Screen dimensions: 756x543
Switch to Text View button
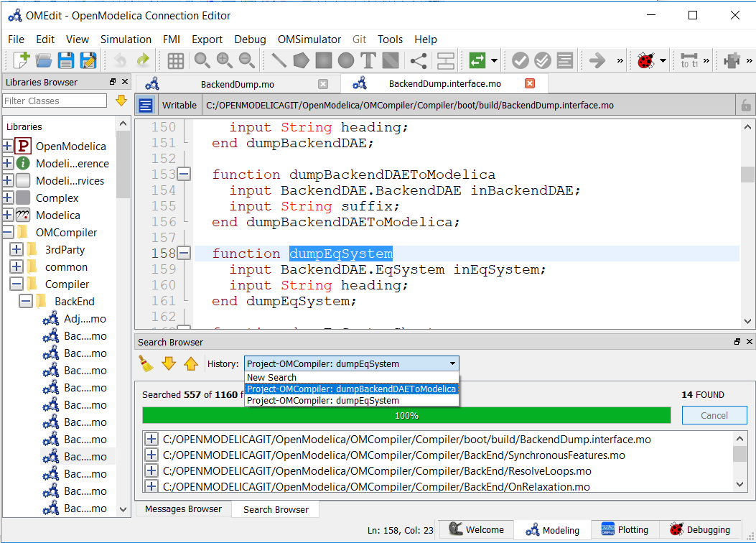point(146,105)
